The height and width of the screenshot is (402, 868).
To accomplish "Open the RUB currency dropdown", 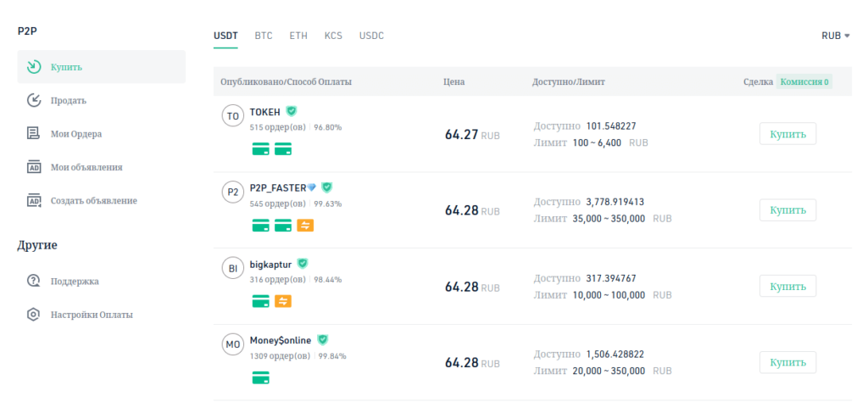I will (x=835, y=36).
